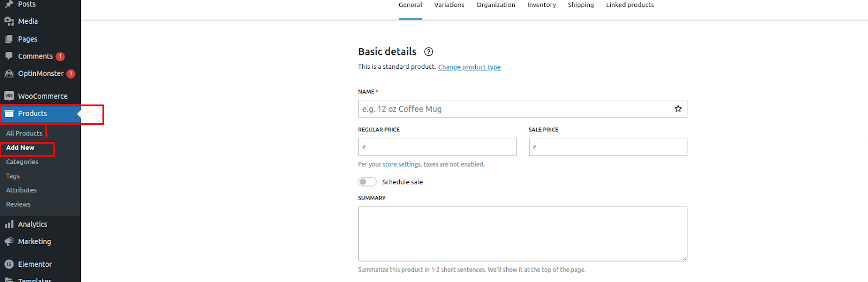
Task: Follow the store settings link
Action: click(x=401, y=164)
